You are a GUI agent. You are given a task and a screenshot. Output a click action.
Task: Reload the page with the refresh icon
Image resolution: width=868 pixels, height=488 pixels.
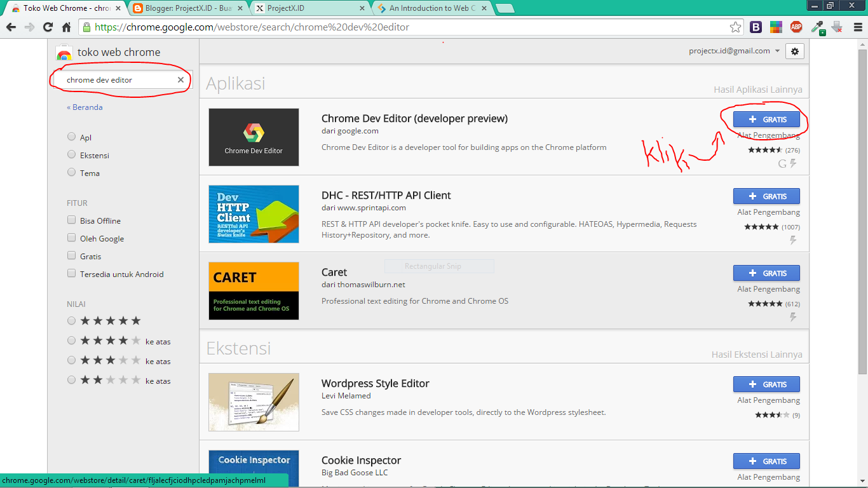point(48,27)
